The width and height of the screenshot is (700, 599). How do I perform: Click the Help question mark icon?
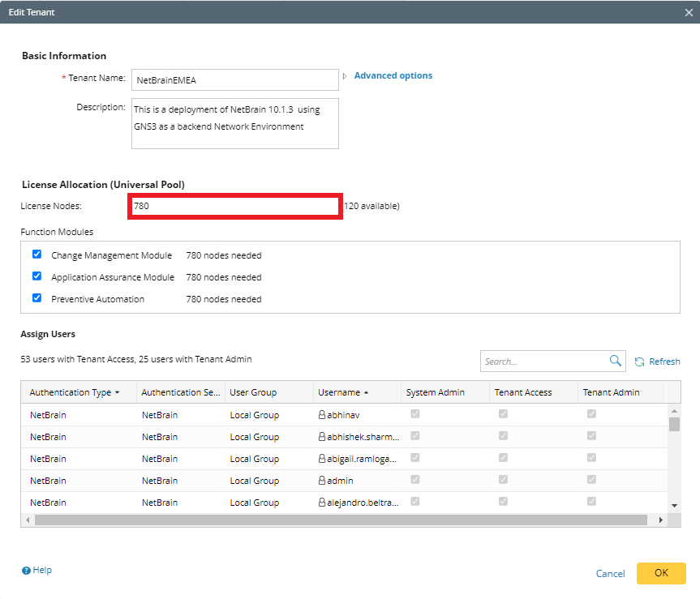click(26, 571)
